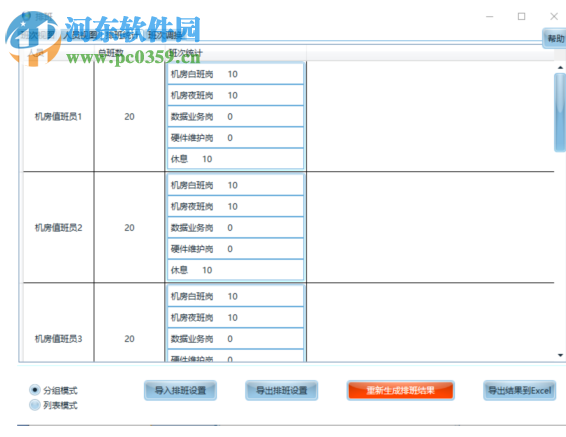This screenshot has width=566, height=437.
Task: Select 机房夜班岗 10 row of 机房值班员1
Action: pyautogui.click(x=235, y=95)
